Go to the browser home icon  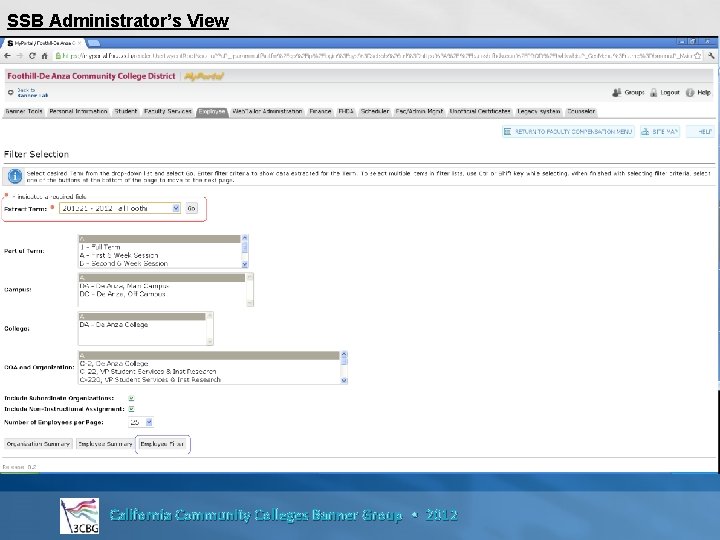tap(45, 56)
